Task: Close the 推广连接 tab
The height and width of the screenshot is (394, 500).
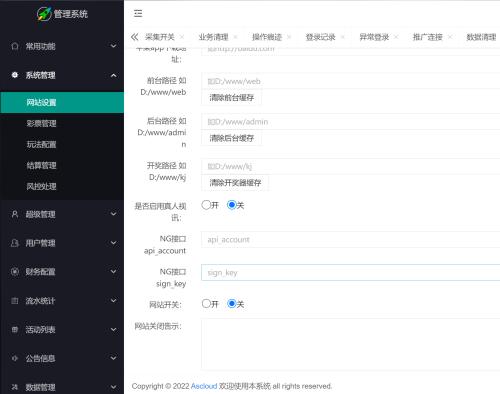Action: [x=450, y=37]
